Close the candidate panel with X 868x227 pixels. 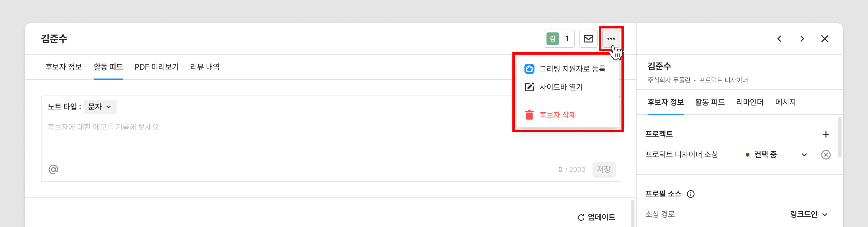pos(825,39)
